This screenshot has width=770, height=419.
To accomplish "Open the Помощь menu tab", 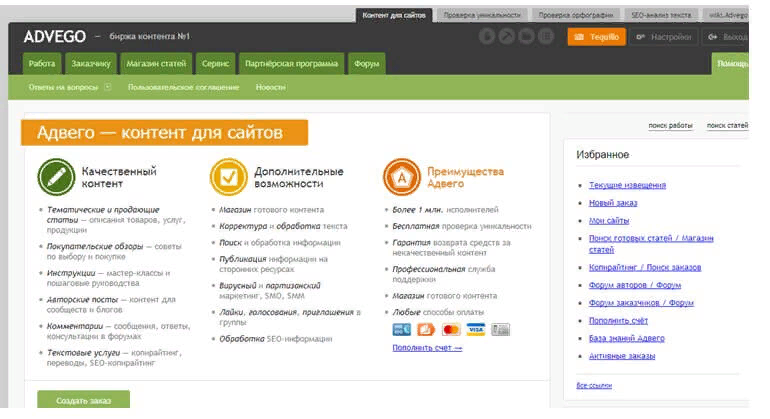I will pos(730,64).
